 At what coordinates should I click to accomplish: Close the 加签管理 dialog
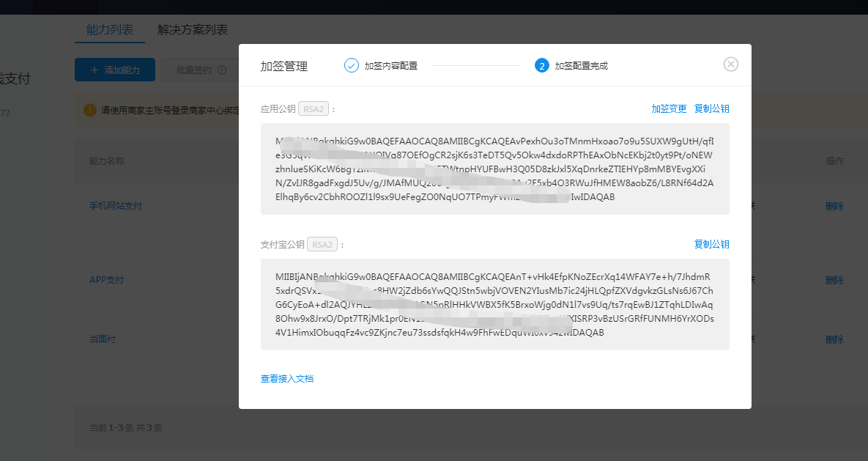pyautogui.click(x=730, y=64)
